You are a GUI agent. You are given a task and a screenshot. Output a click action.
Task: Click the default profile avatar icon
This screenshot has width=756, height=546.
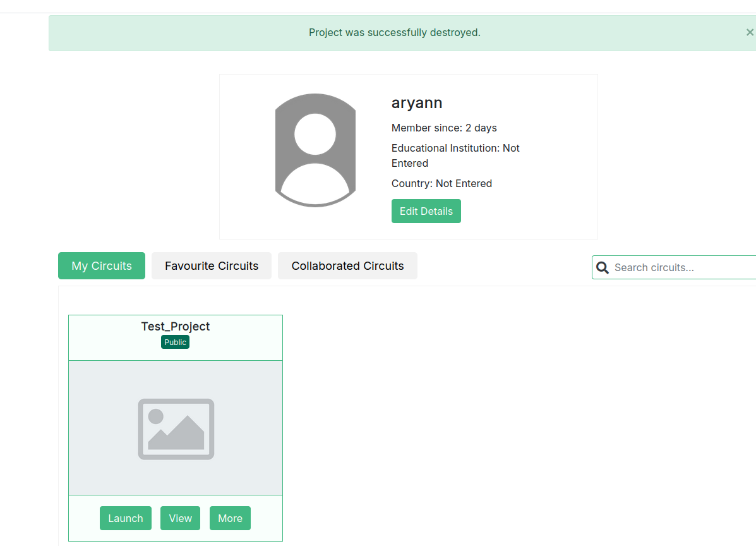tap(315, 150)
